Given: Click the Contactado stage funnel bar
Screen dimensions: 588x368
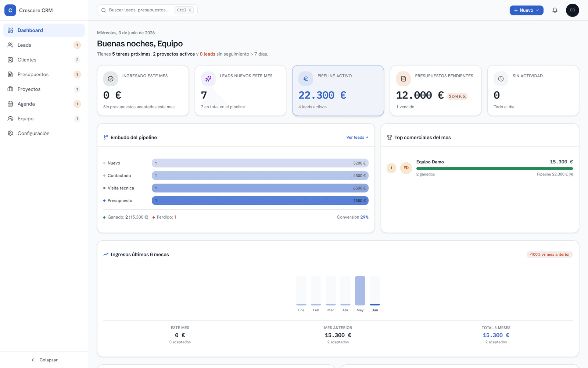Looking at the screenshot, I should click(x=260, y=176).
